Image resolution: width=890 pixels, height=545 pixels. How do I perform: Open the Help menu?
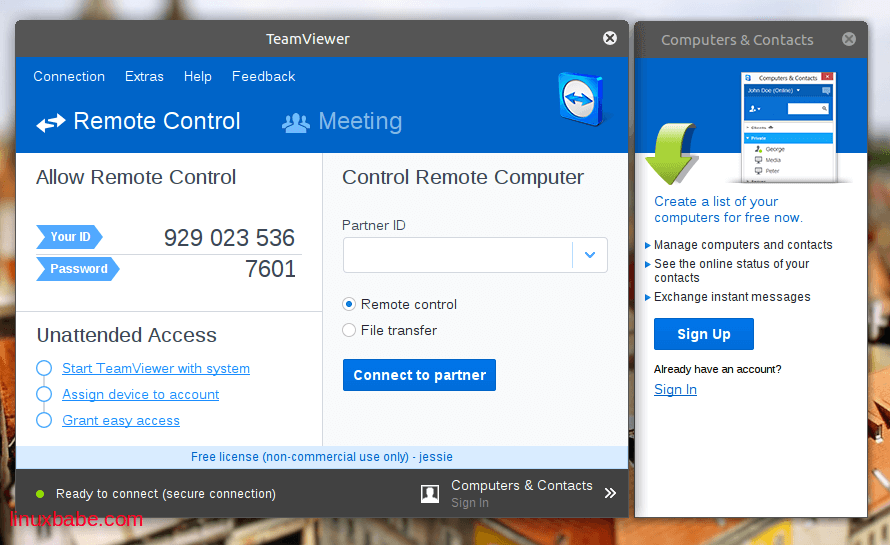(198, 76)
